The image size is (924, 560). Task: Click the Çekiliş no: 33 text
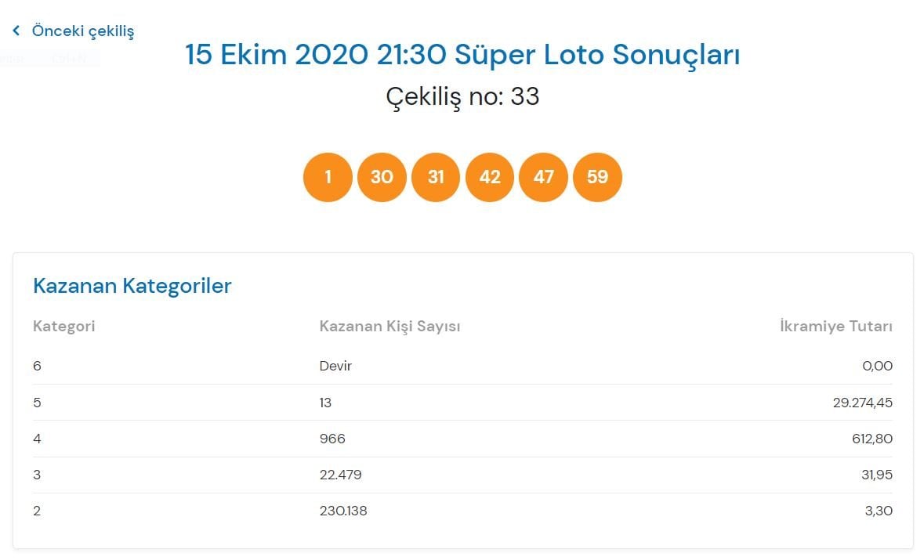pos(462,96)
